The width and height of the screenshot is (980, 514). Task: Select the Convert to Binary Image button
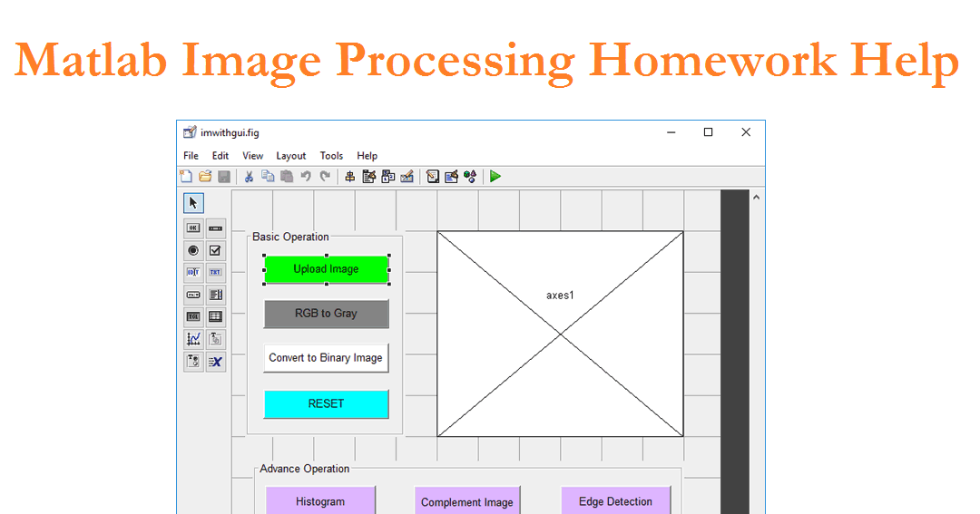pyautogui.click(x=327, y=358)
